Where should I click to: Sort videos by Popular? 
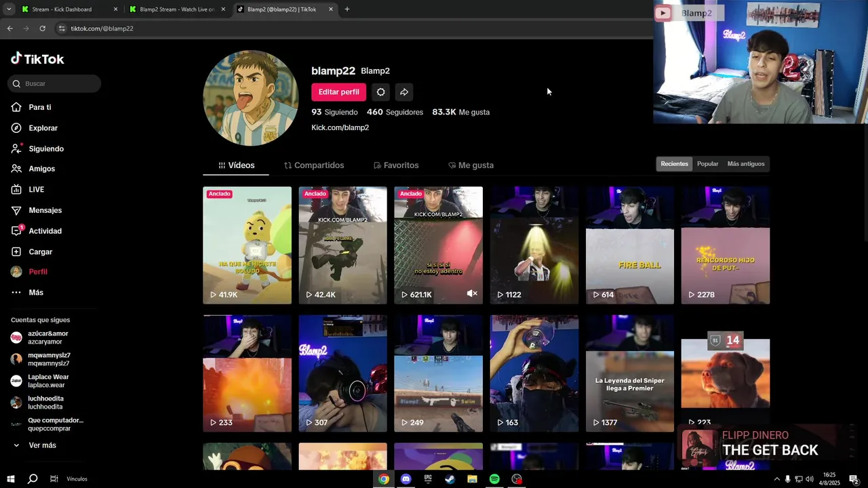point(707,164)
